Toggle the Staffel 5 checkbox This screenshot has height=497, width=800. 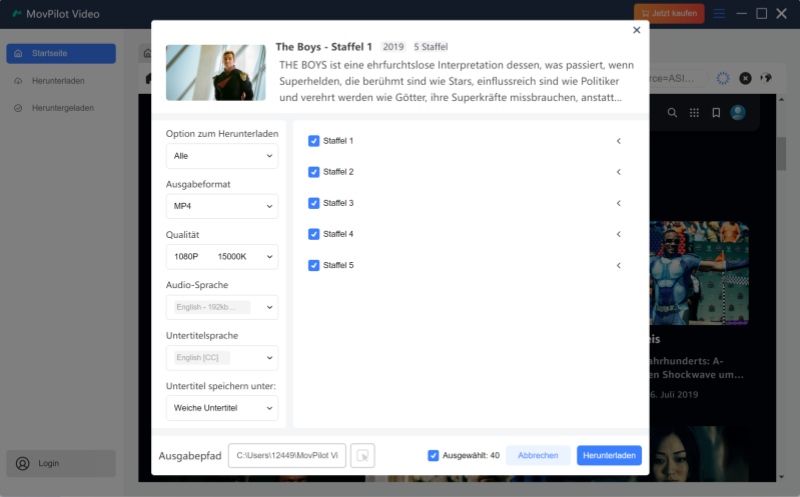click(x=314, y=265)
